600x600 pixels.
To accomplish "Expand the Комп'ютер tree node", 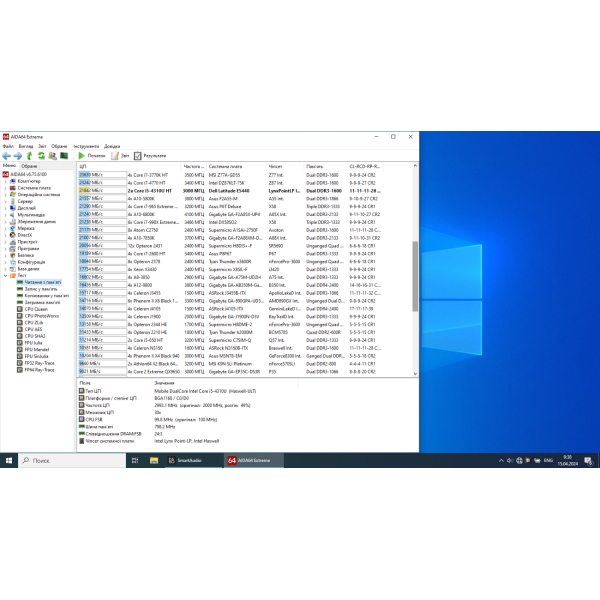I will point(5,181).
